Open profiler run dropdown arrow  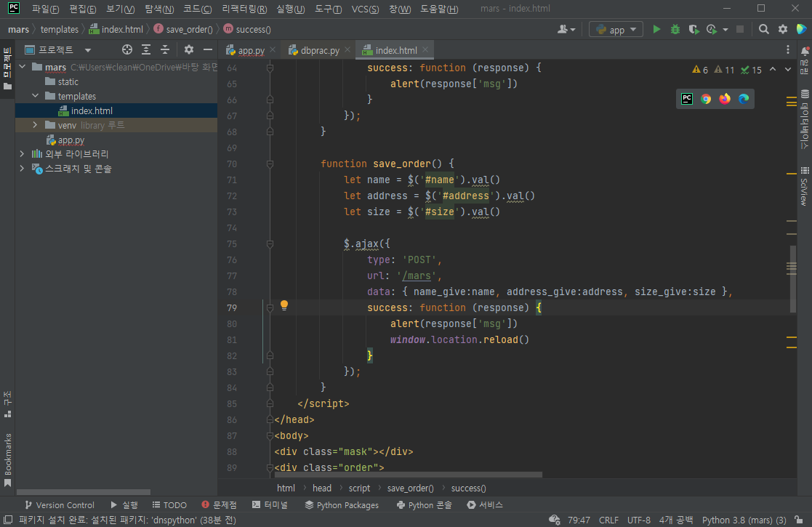click(725, 30)
